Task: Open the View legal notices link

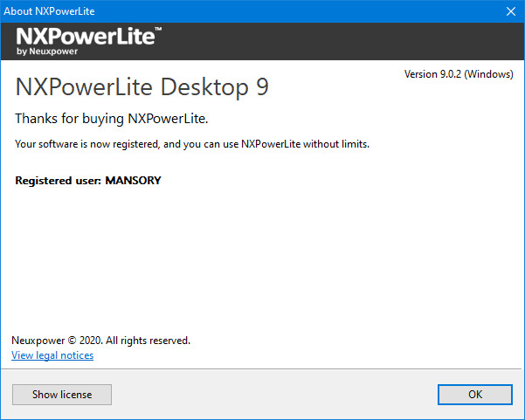Action: click(x=52, y=355)
